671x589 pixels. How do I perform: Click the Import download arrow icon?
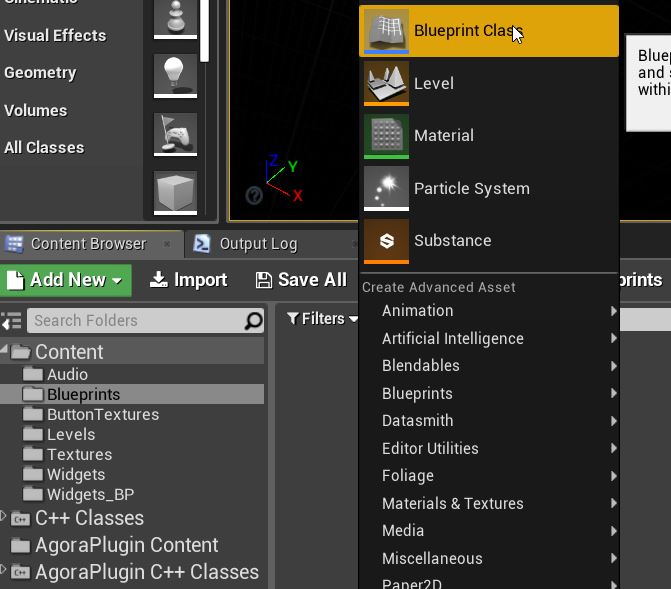(159, 280)
